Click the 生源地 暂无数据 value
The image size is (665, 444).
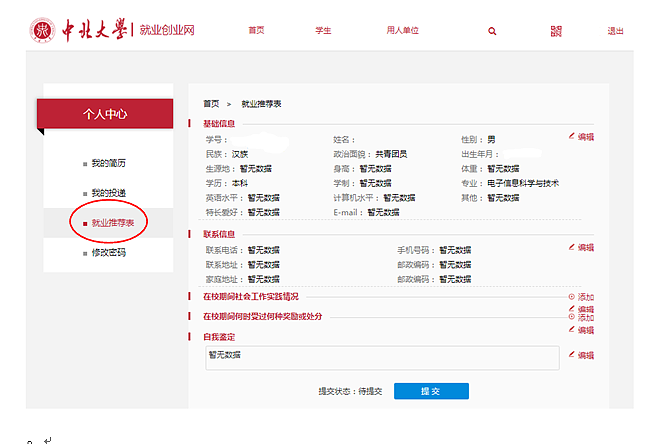coord(256,169)
